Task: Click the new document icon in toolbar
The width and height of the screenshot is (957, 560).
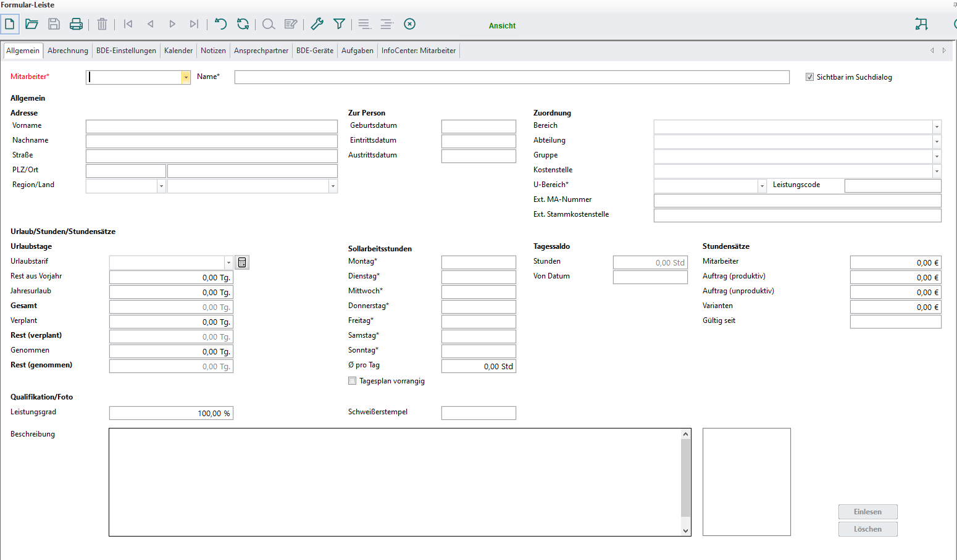Action: coord(10,24)
